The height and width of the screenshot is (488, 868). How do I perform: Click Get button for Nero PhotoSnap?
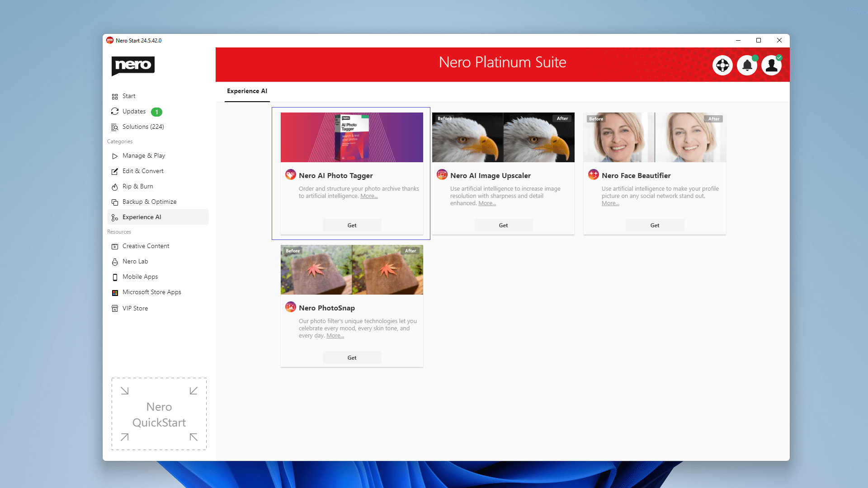(x=352, y=357)
